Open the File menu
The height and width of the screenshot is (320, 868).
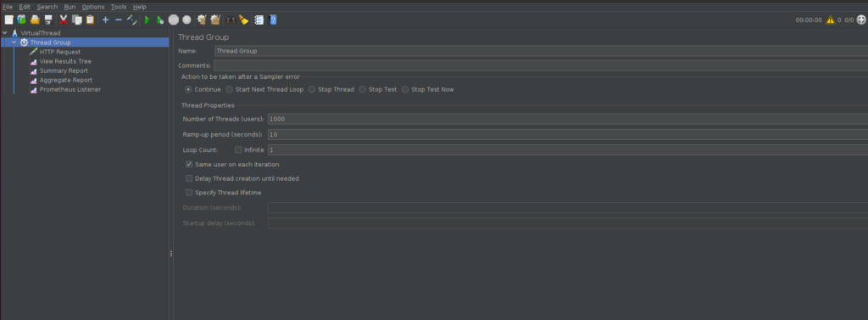pyautogui.click(x=8, y=7)
